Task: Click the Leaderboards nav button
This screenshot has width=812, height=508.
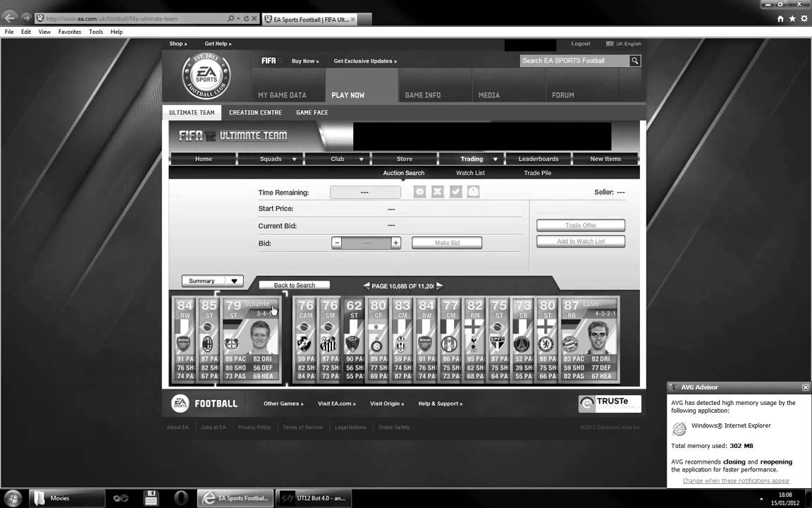Action: [539, 159]
